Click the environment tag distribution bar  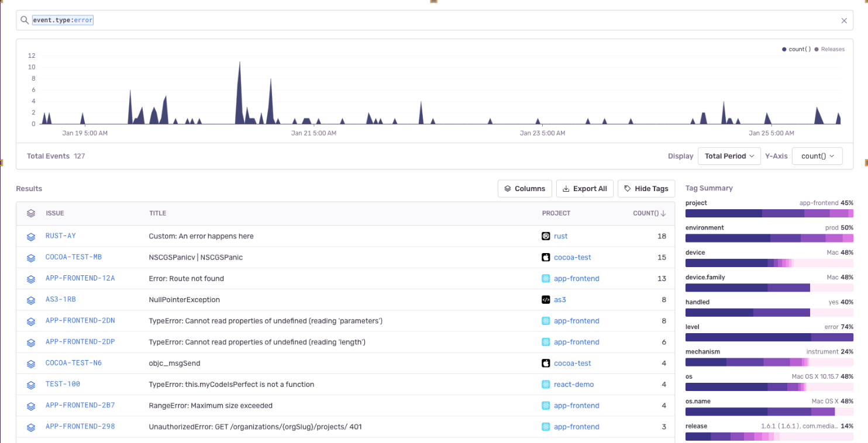tap(769, 238)
